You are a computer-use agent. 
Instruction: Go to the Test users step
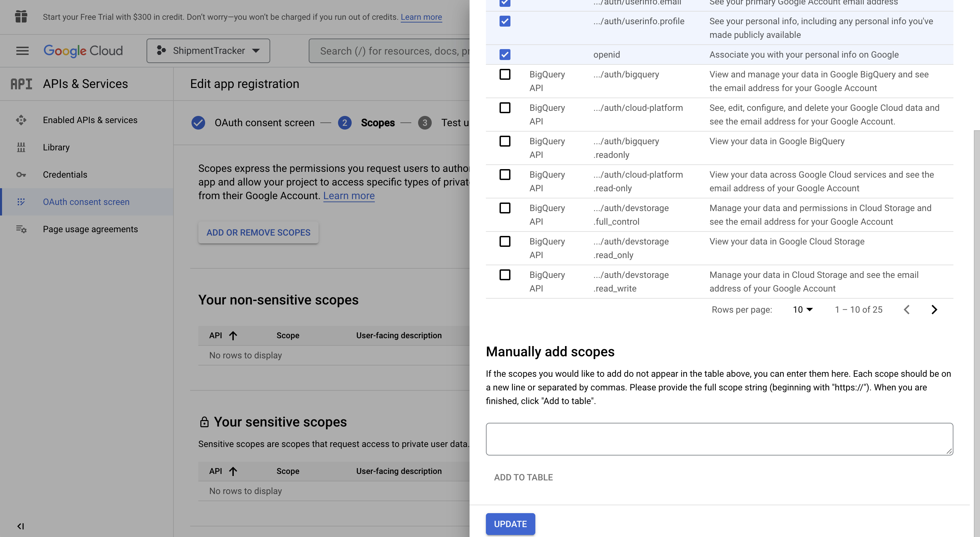coord(425,122)
